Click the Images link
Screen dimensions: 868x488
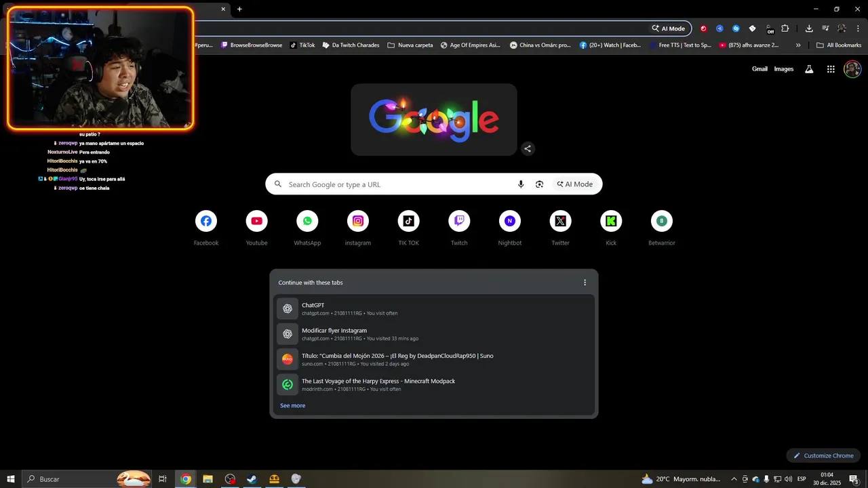pos(784,69)
